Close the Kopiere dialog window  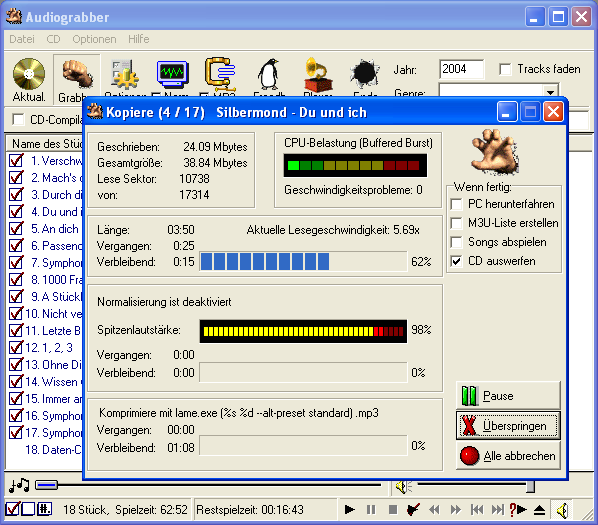553,112
